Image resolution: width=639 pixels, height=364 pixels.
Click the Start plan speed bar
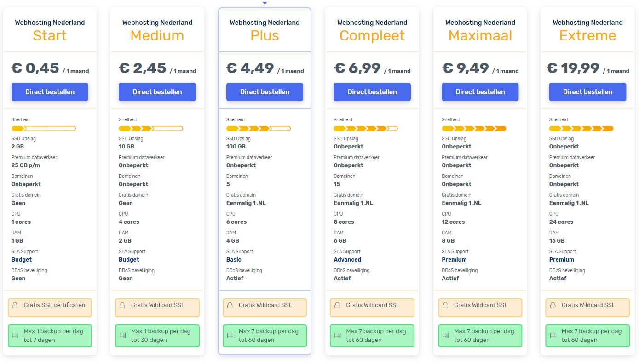[x=43, y=129]
